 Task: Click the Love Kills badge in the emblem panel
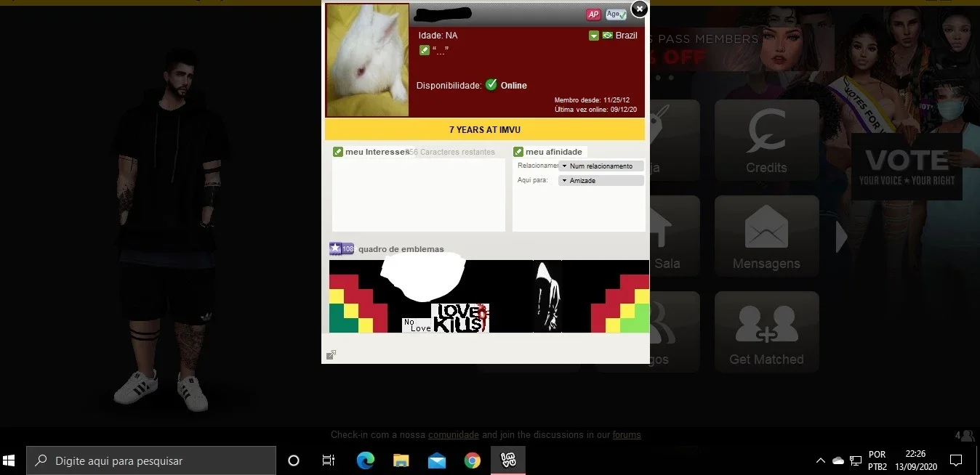pyautogui.click(x=460, y=318)
